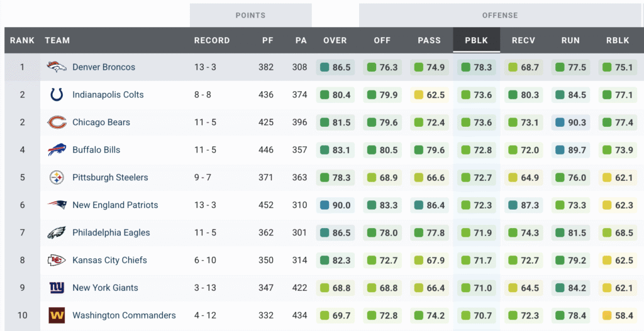Click the Pittsburgh Steelers logo
Screen dimensions: 644x331
[57, 178]
